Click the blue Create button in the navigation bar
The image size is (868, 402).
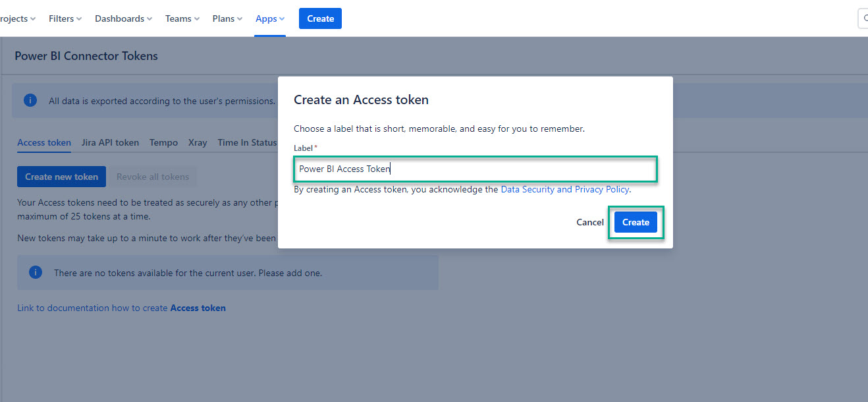pos(320,18)
